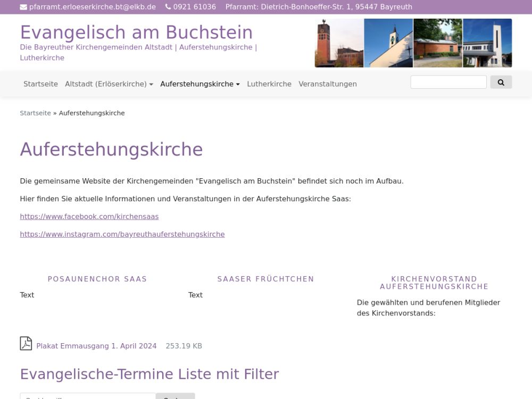
Task: Click the third church header photo
Action: pos(438,43)
